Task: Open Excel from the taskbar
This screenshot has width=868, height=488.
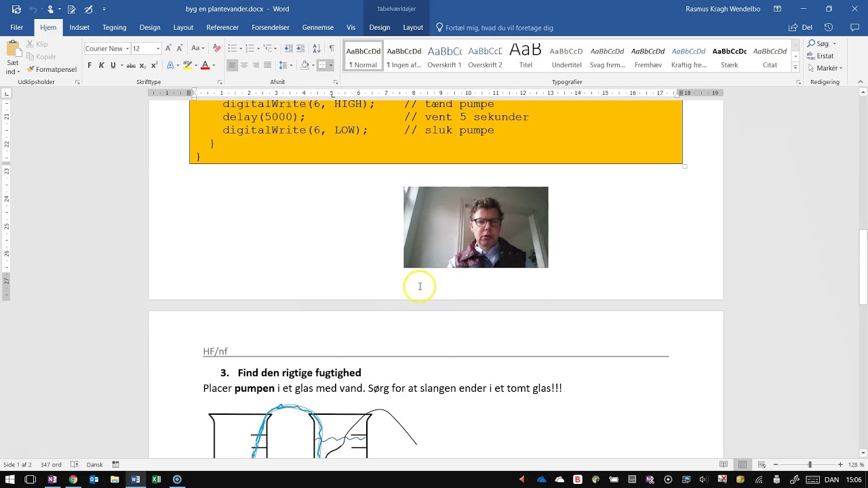Action: tap(157, 479)
